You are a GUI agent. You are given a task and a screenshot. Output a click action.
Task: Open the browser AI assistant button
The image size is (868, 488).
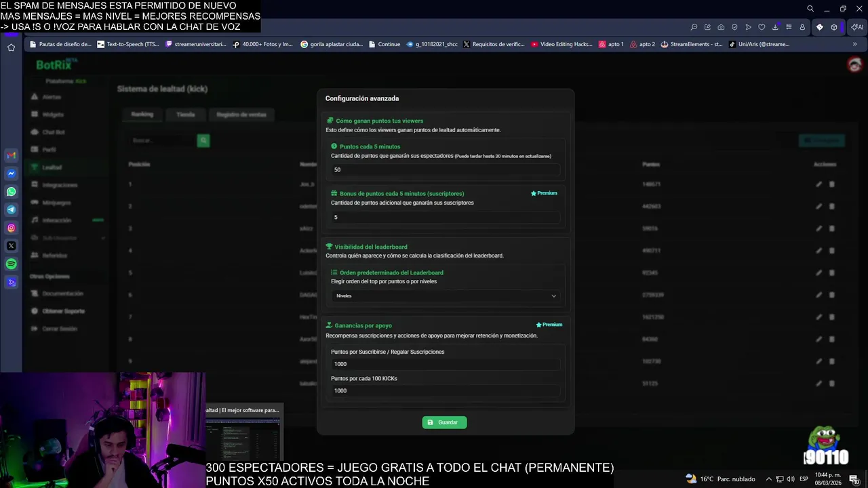857,27
